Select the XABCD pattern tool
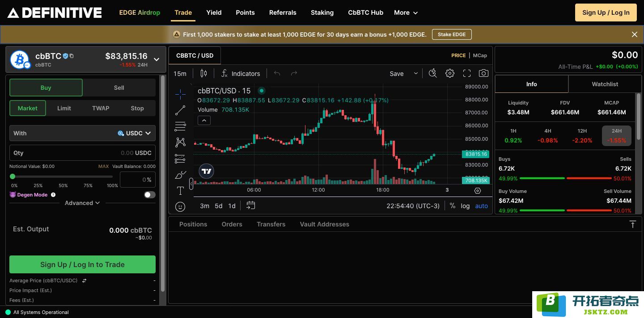Image resolution: width=644 pixels, height=318 pixels. tap(180, 142)
